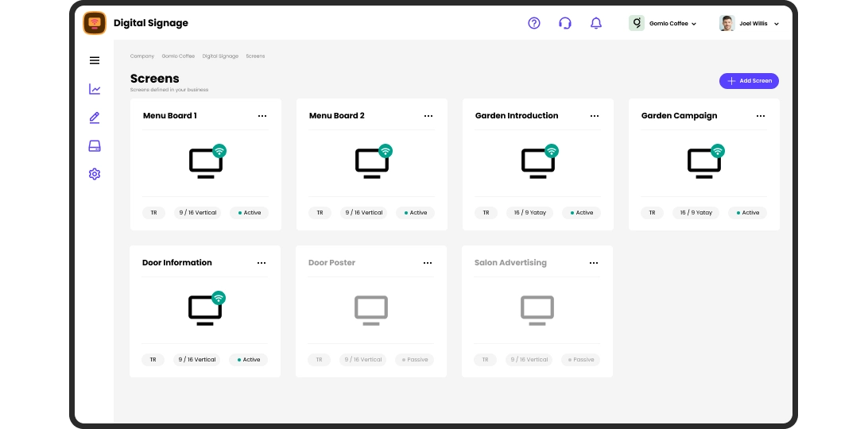
Task: Select the Garden Campaign card title
Action: tap(680, 116)
